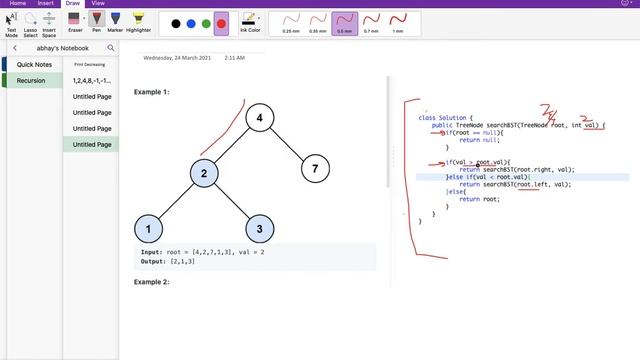Go back with the notebook chevron
640x360 pixels.
(15, 48)
